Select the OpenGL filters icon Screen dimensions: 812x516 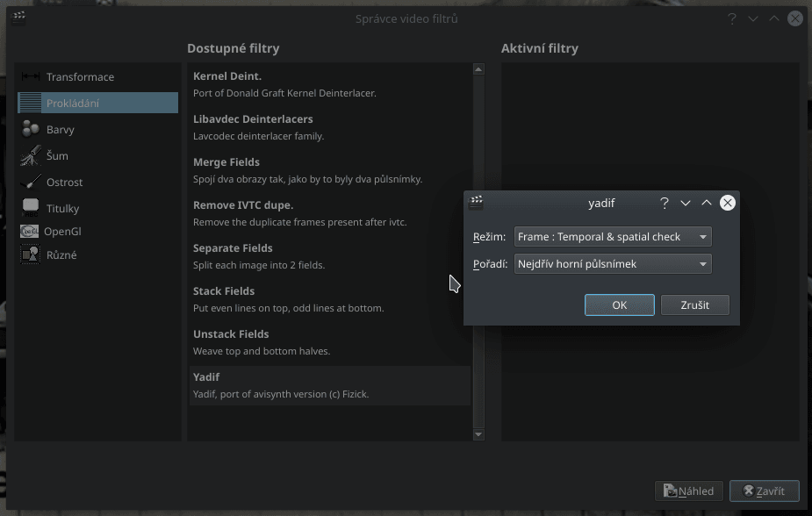coord(32,229)
